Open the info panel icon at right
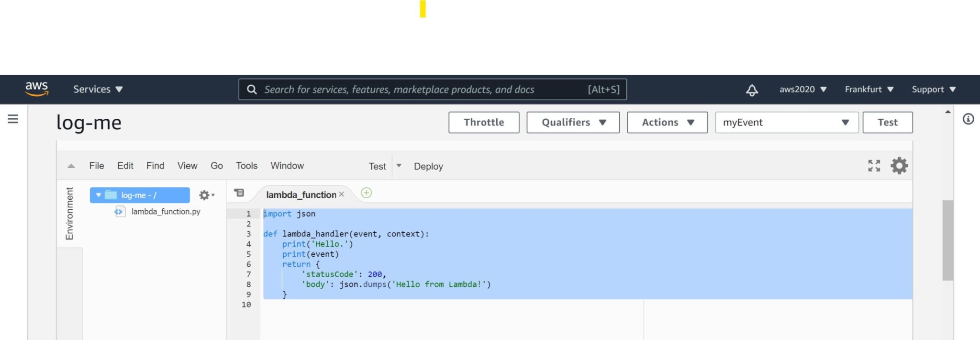Viewport: 980px width, 340px height. pos(968,119)
